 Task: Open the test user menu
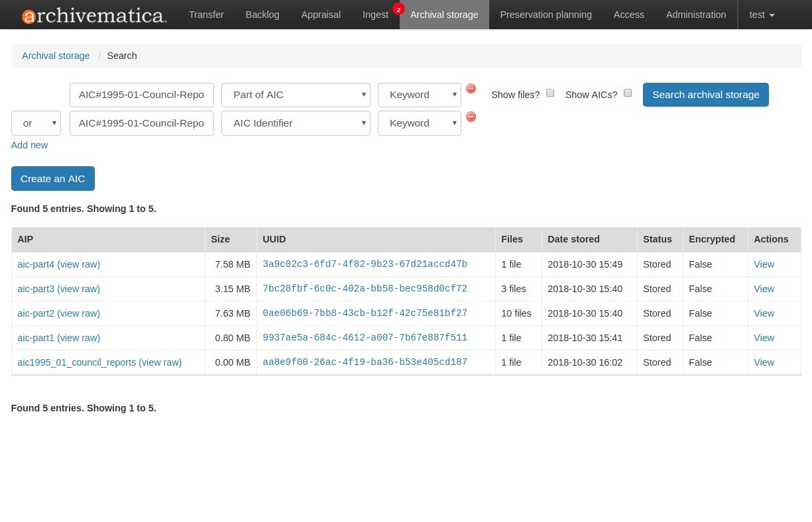762,15
